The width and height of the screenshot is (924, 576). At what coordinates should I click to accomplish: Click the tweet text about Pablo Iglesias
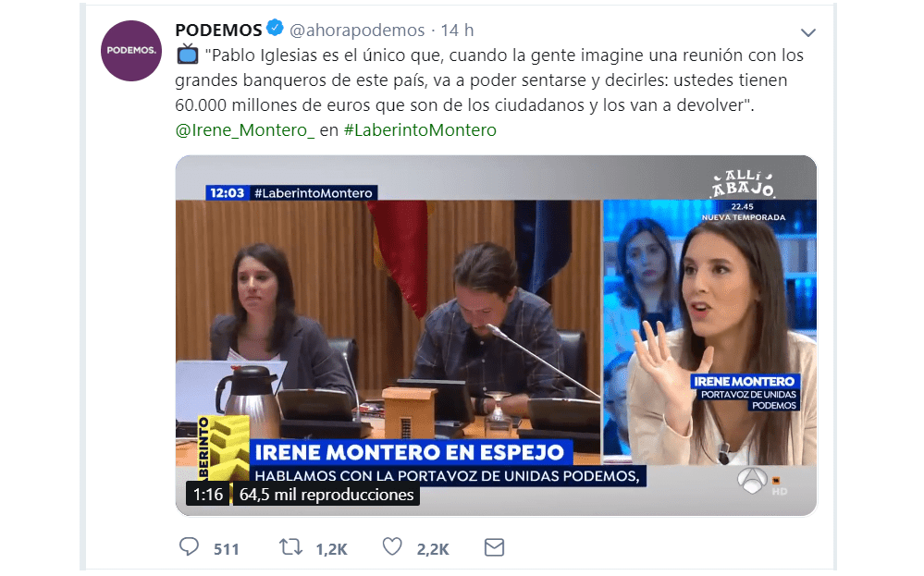(x=489, y=80)
